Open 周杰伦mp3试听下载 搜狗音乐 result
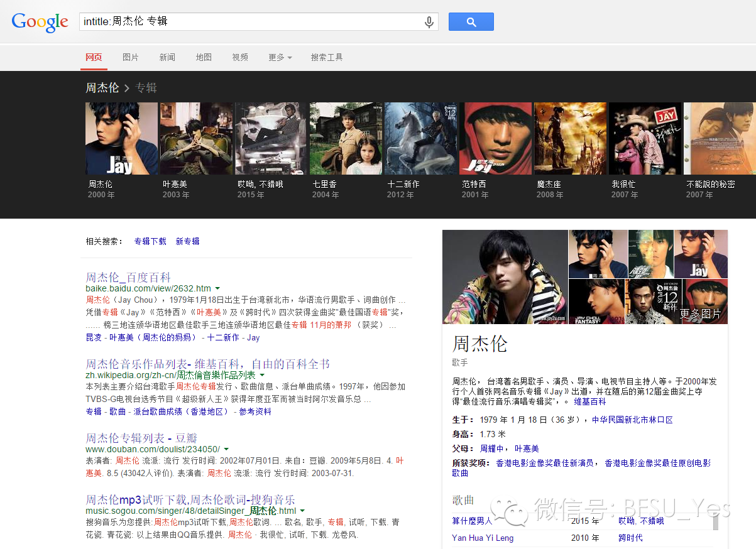This screenshot has height=549, width=756. (x=190, y=500)
